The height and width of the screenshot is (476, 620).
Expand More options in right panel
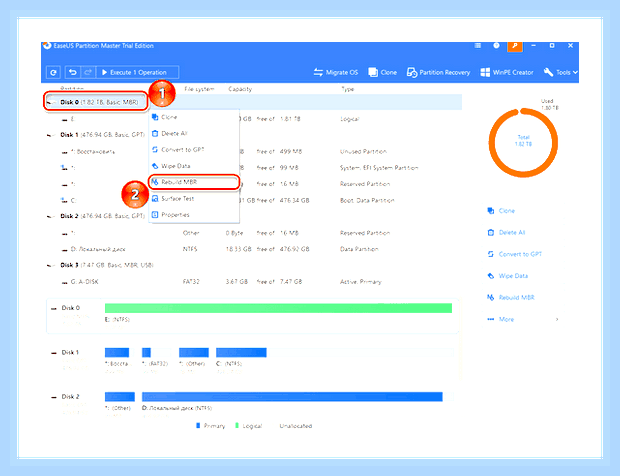[x=523, y=319]
